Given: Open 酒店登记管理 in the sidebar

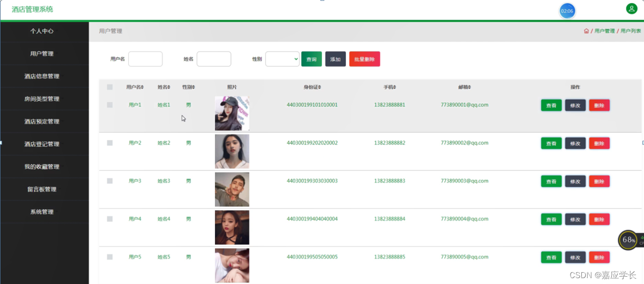Looking at the screenshot, I should pos(42,144).
